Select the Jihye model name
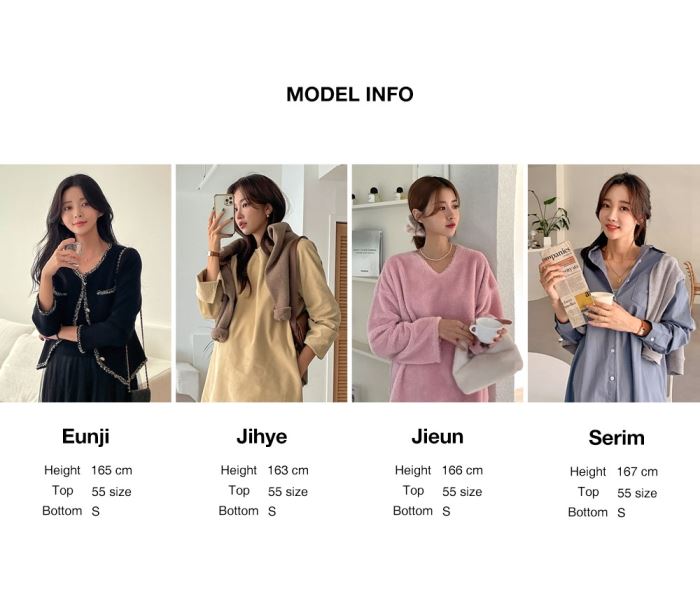Viewport: 700px width, 610px height. point(262,436)
